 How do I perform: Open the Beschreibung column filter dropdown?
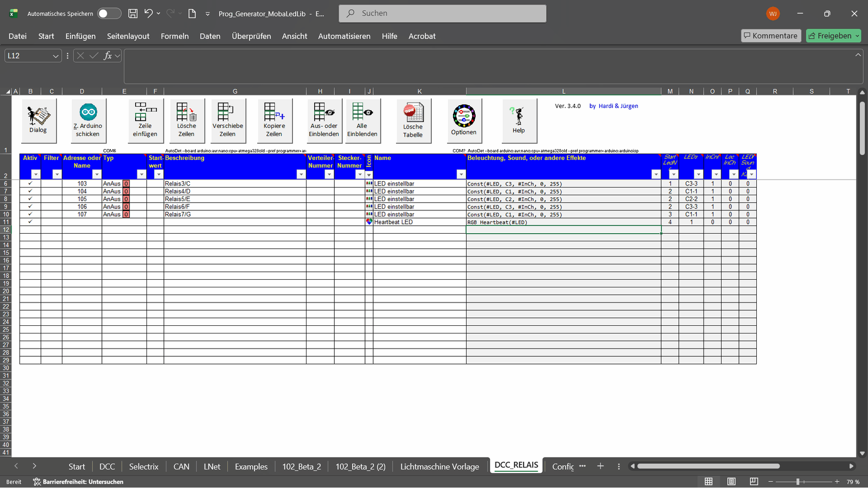[301, 174]
